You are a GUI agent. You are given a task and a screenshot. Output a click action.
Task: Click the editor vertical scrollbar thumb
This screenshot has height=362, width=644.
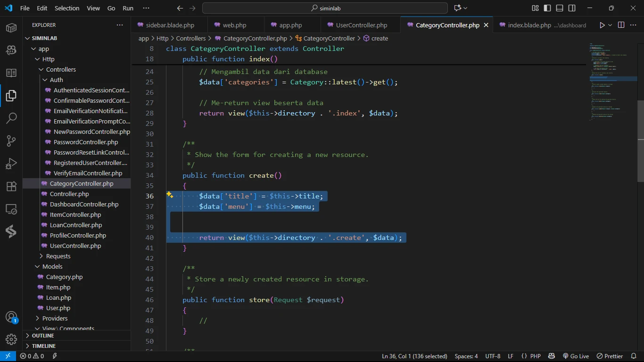pyautogui.click(x=640, y=141)
